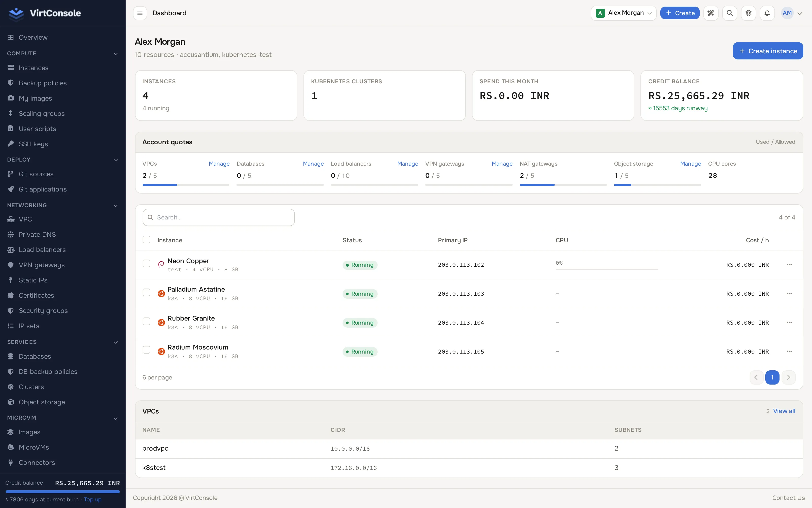This screenshot has width=812, height=508.
Task: Open the search magnifier in top bar
Action: [x=730, y=13]
